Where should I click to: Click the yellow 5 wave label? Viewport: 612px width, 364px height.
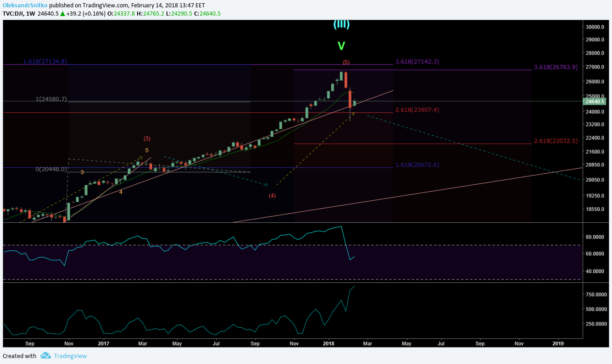(x=147, y=150)
